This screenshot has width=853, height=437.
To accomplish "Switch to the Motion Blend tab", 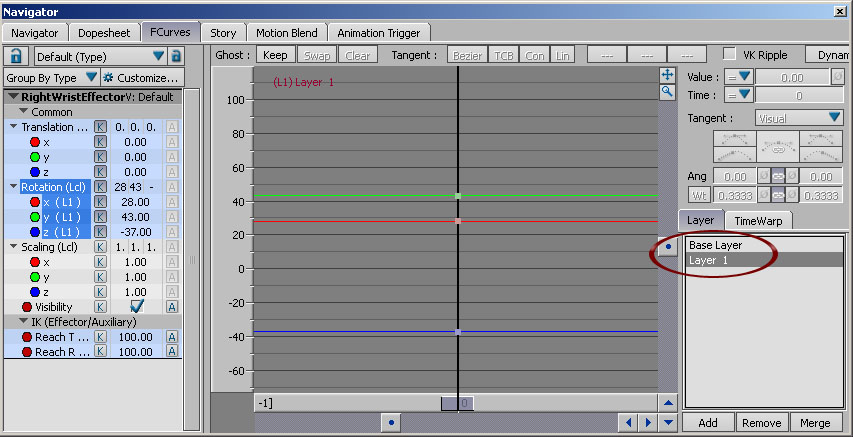I will (x=287, y=33).
